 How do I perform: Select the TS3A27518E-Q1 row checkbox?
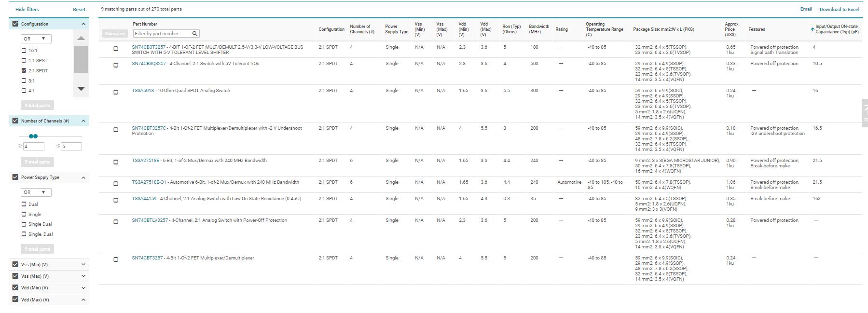[x=116, y=184]
